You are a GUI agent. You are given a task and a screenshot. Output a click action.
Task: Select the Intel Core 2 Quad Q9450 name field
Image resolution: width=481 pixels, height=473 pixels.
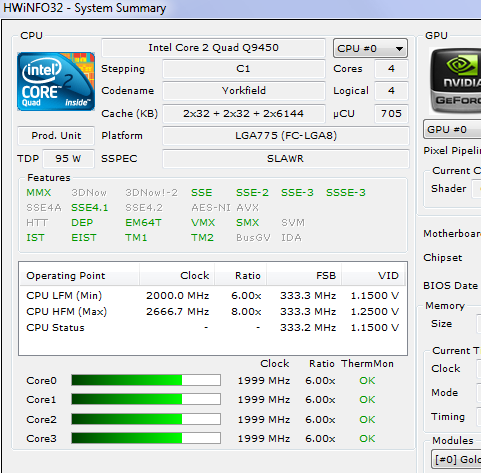(x=213, y=48)
